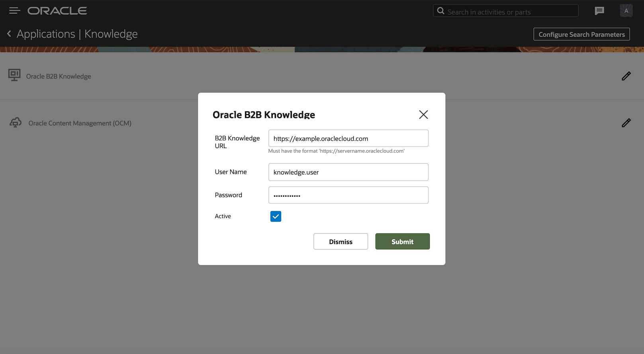Focus the Password field
The width and height of the screenshot is (644, 354).
(x=348, y=195)
